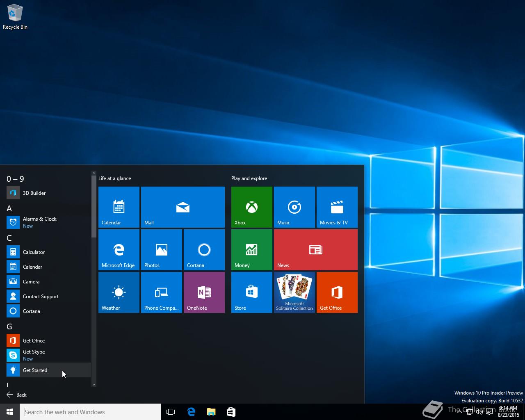This screenshot has height=420, width=525.
Task: Open the Store from the taskbar
Action: click(x=231, y=412)
